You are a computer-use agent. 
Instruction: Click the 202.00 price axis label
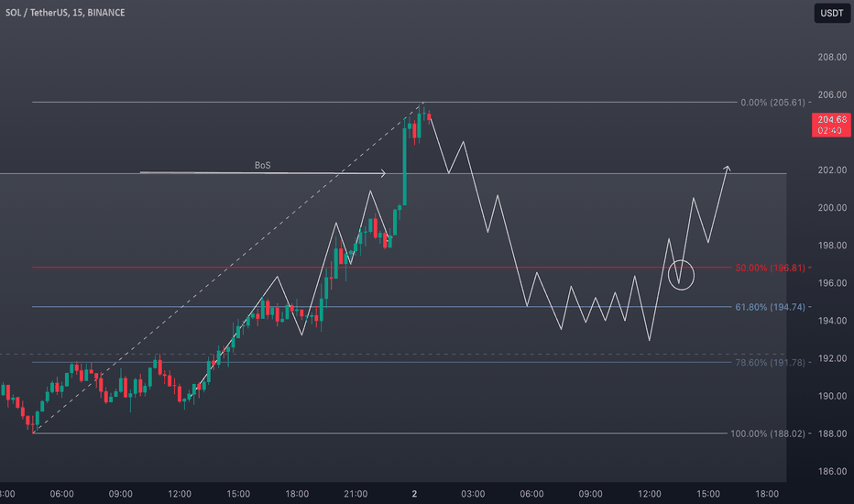click(x=832, y=170)
